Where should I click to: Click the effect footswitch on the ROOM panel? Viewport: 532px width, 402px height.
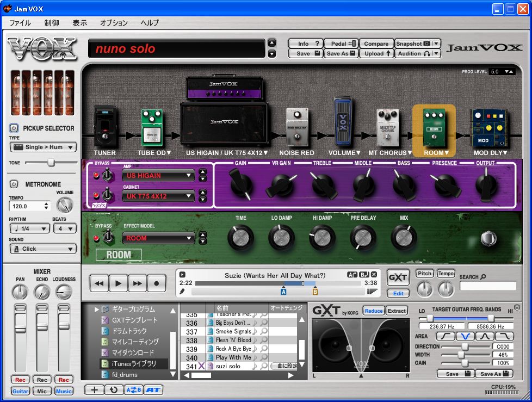488,238
